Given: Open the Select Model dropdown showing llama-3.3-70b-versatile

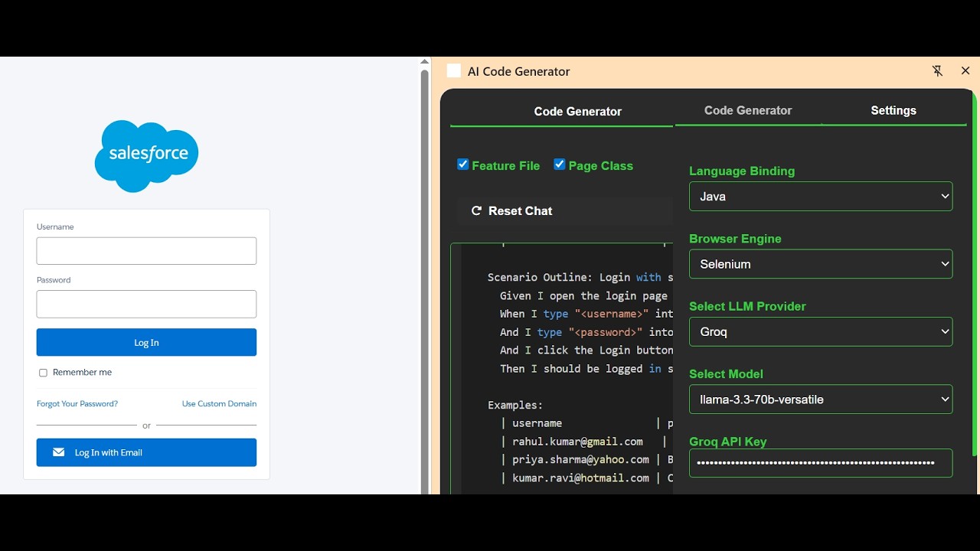Looking at the screenshot, I should (821, 399).
